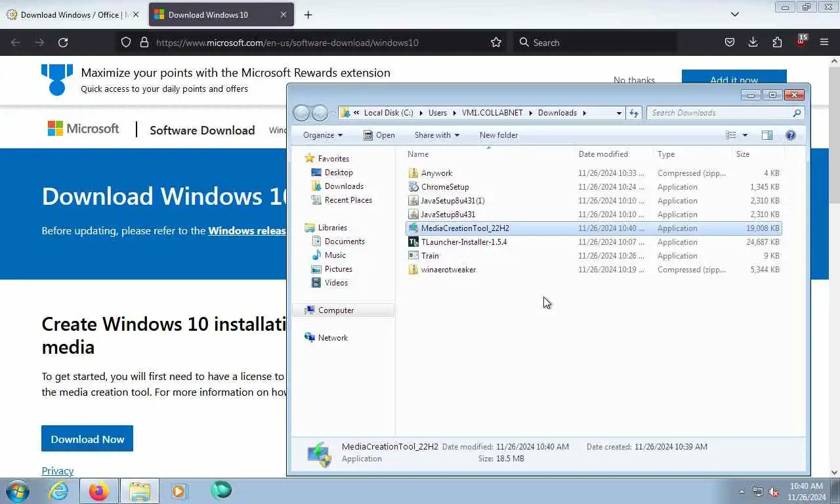Select the Anywork zip file
Screen dimensions: 840x504
click(x=593, y=173)
